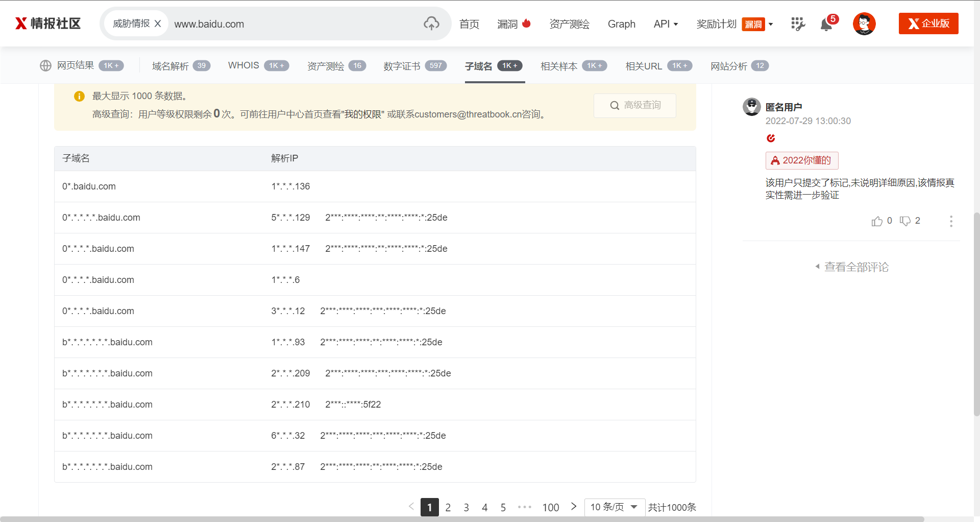Click the thumbs down icon on comment
The width and height of the screenshot is (980, 522).
[905, 221]
